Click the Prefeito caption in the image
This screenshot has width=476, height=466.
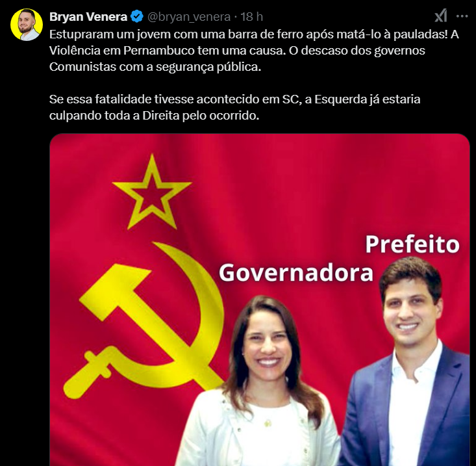(412, 244)
